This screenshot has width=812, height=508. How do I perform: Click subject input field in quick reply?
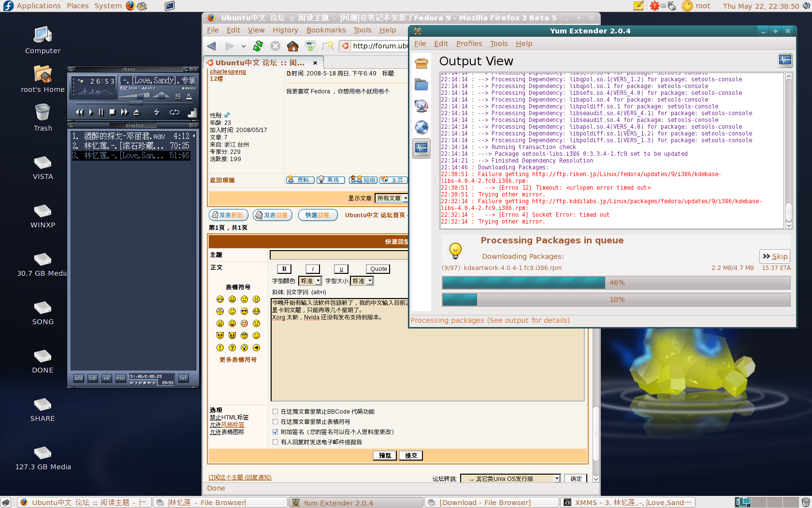[339, 255]
